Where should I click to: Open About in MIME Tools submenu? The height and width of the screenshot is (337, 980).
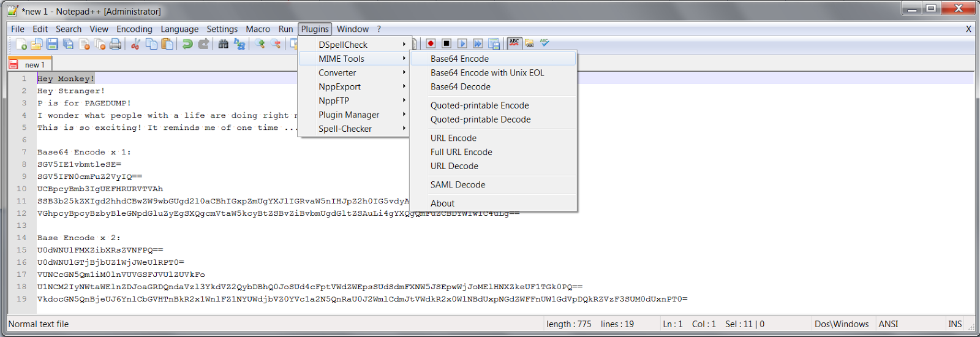(493, 203)
